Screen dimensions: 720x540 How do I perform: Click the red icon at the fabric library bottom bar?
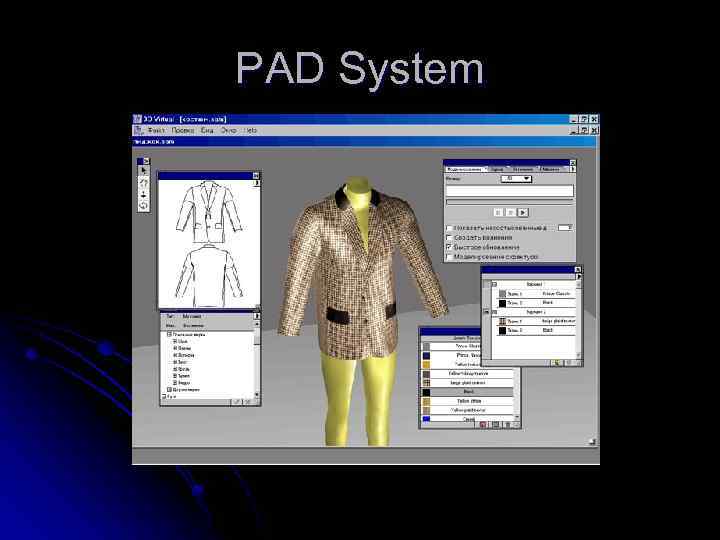[x=483, y=425]
